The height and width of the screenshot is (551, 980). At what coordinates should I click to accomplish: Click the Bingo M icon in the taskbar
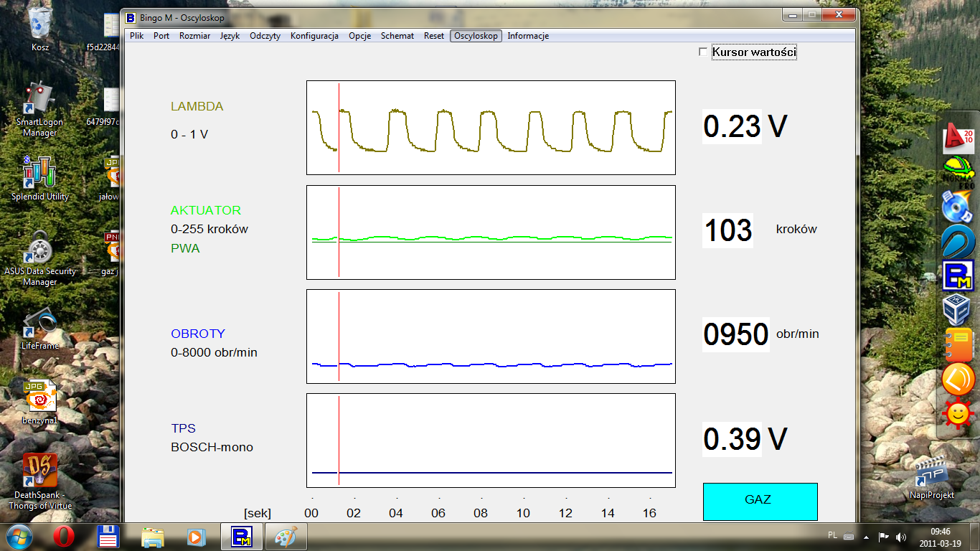tap(241, 537)
